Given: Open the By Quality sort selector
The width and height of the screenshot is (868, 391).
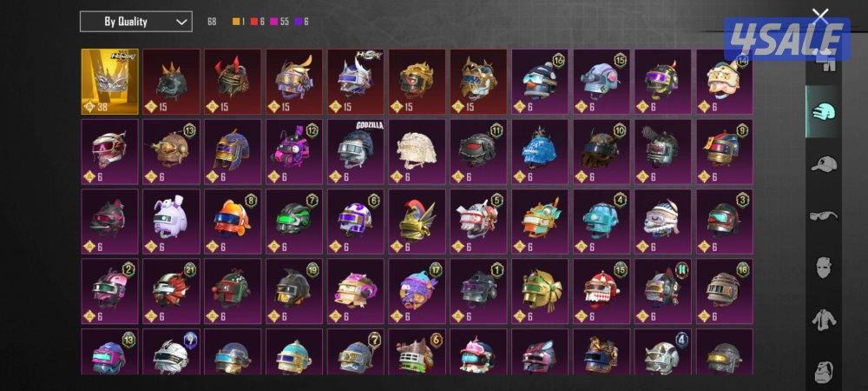Looking at the screenshot, I should [136, 22].
